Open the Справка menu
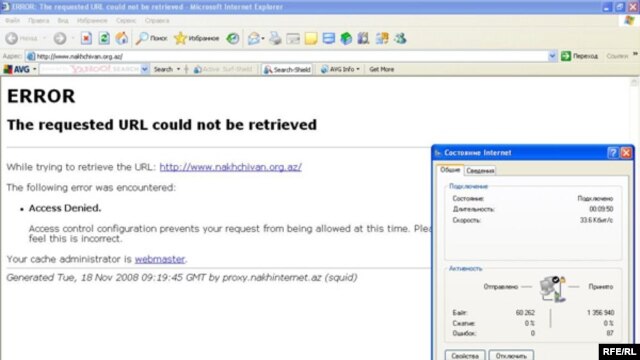 point(157,20)
